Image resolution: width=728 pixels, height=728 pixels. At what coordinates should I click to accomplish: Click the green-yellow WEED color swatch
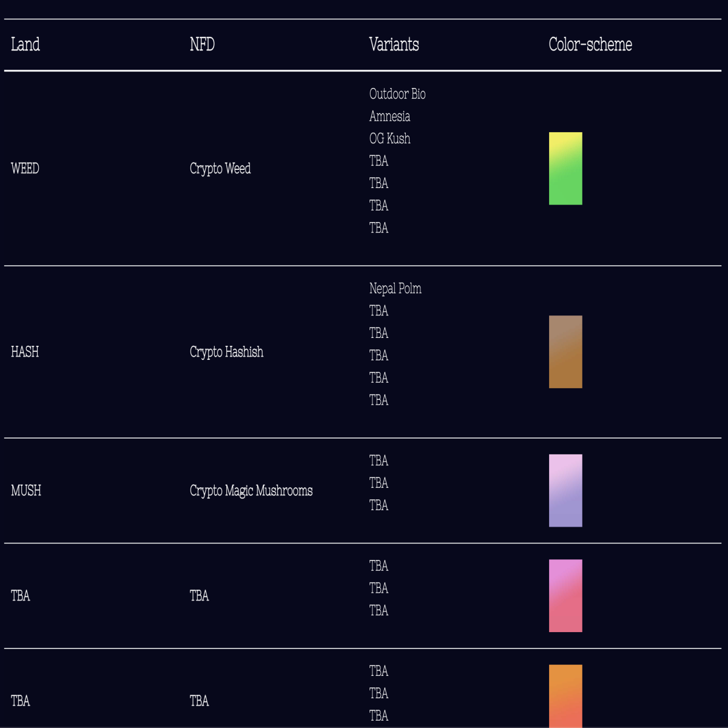tap(565, 169)
